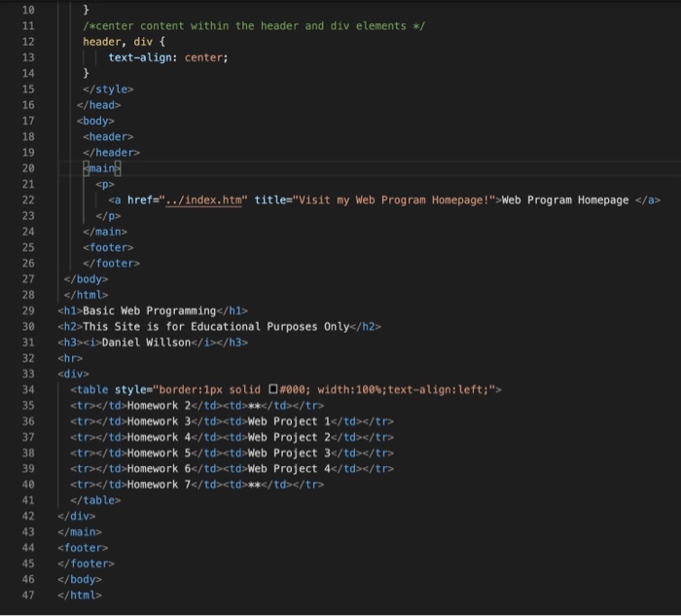The width and height of the screenshot is (681, 616).
Task: Click the 'Homework 3' cell text
Action: pyautogui.click(x=159, y=421)
